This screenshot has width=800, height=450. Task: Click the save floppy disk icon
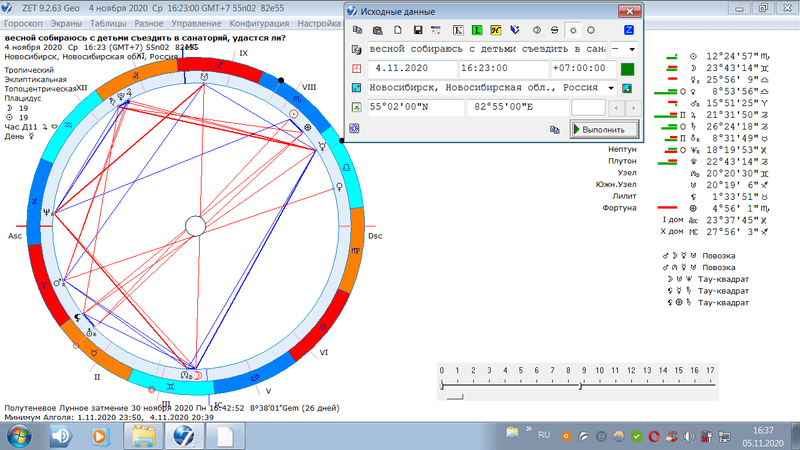pyautogui.click(x=416, y=30)
